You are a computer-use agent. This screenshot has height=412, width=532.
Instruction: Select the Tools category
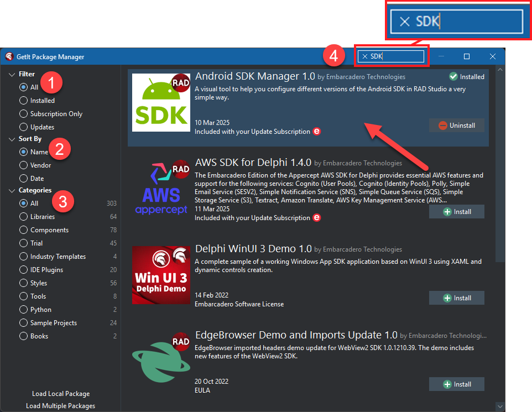click(33, 296)
